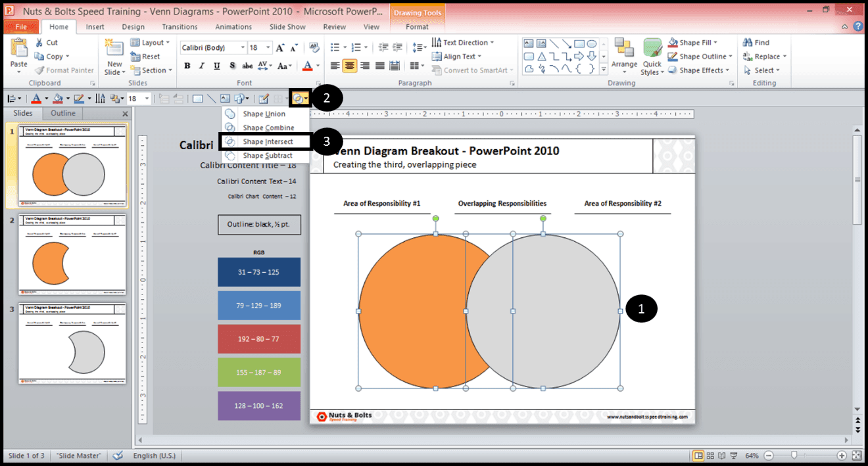Click Replace in Editing group

point(765,57)
